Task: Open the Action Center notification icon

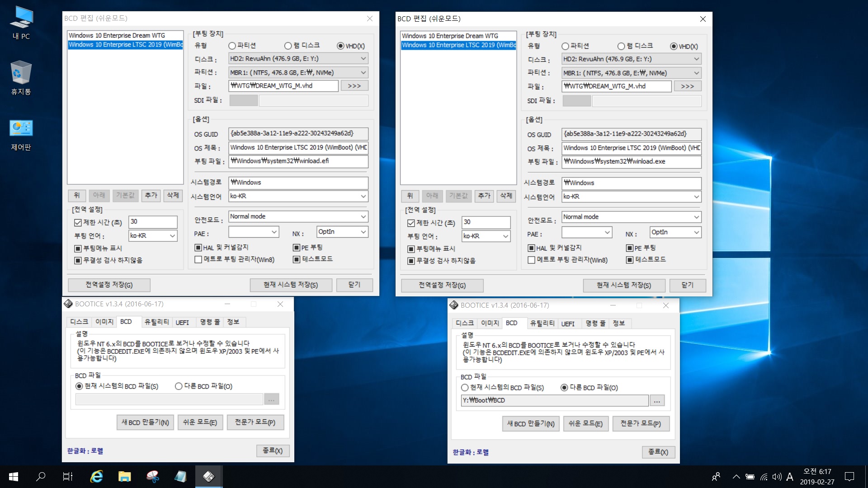Action: point(849,477)
